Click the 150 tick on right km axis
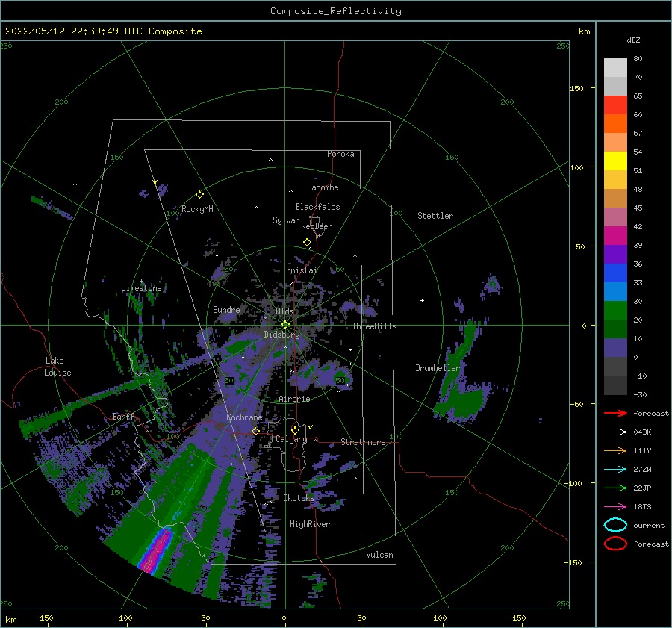Viewport: 672px width, 628px height. (x=577, y=88)
